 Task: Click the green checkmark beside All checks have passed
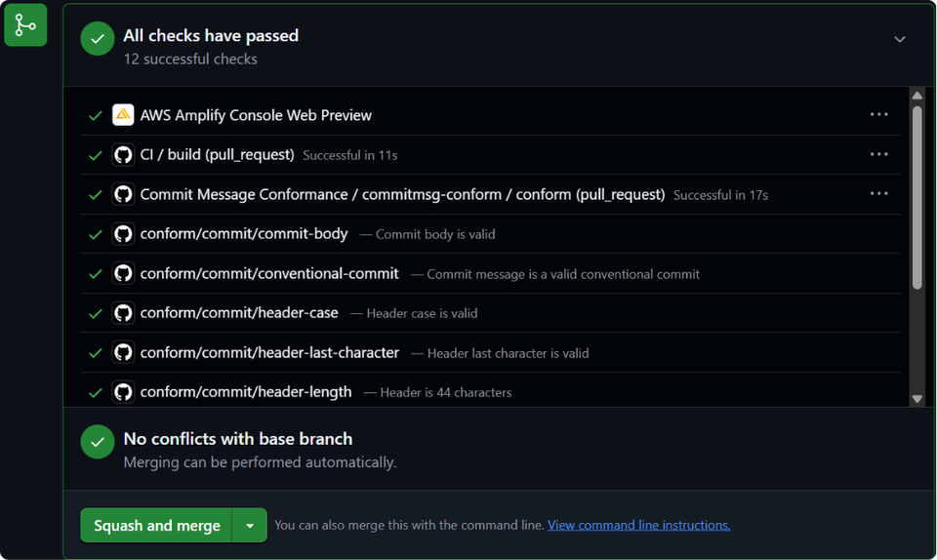[x=98, y=39]
